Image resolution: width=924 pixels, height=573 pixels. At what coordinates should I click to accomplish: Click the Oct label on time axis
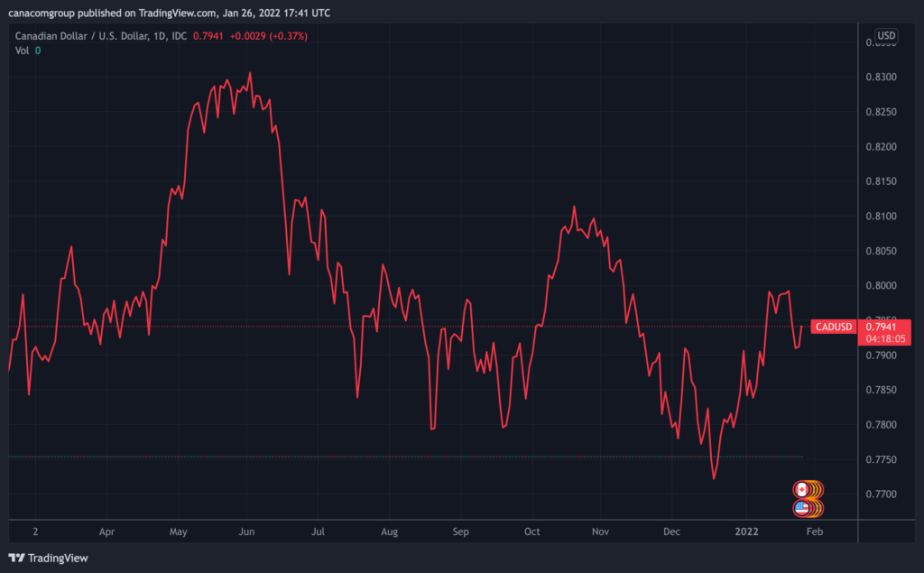531,531
